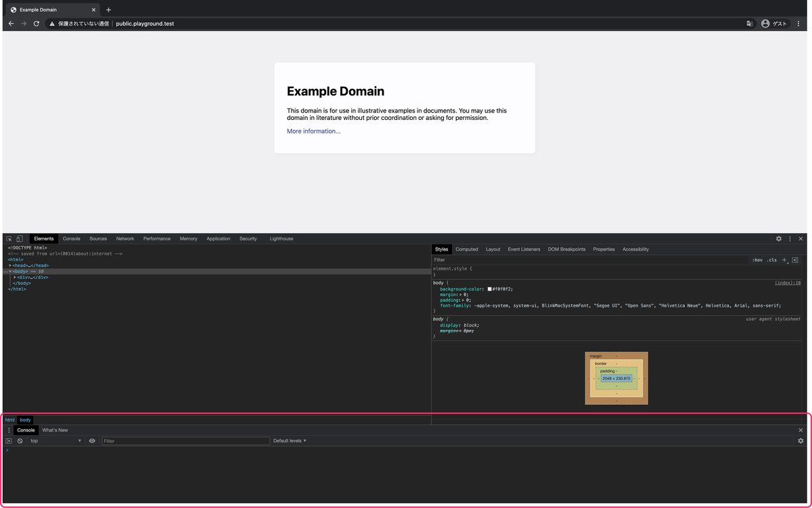Expand the head element node
The width and height of the screenshot is (812, 508).
pos(10,266)
